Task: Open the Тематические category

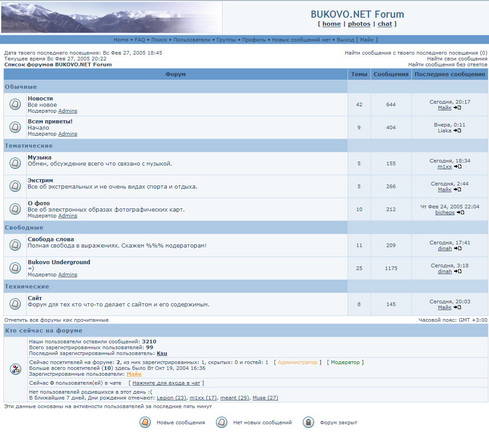Action: (29, 146)
